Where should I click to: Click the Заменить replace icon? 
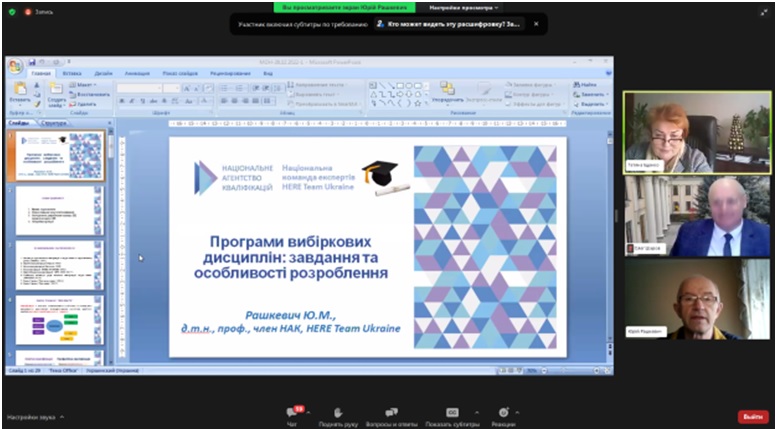[577, 94]
